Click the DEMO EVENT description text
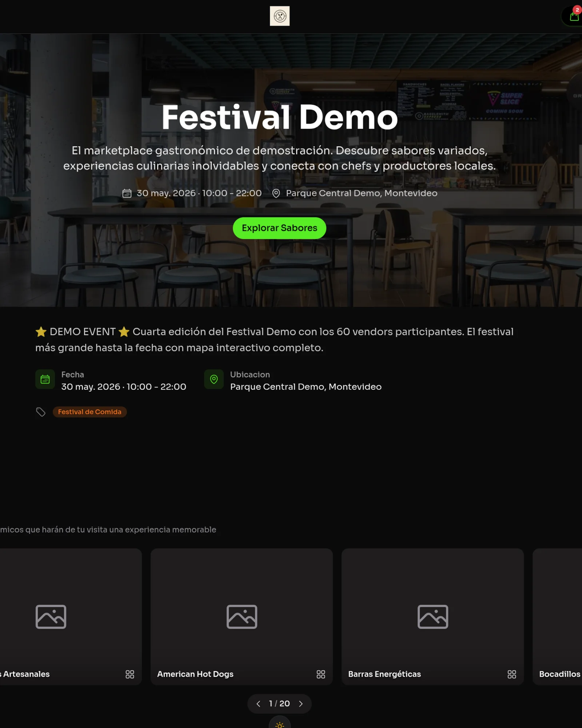The image size is (582, 728). click(275, 340)
